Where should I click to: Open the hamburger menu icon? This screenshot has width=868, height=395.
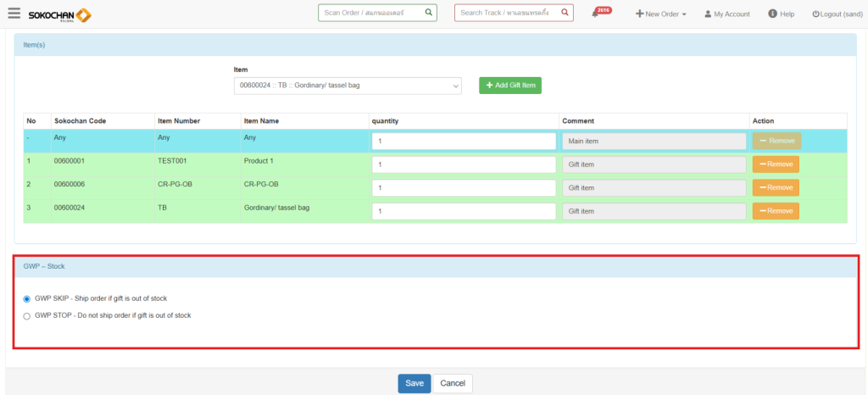pos(14,13)
